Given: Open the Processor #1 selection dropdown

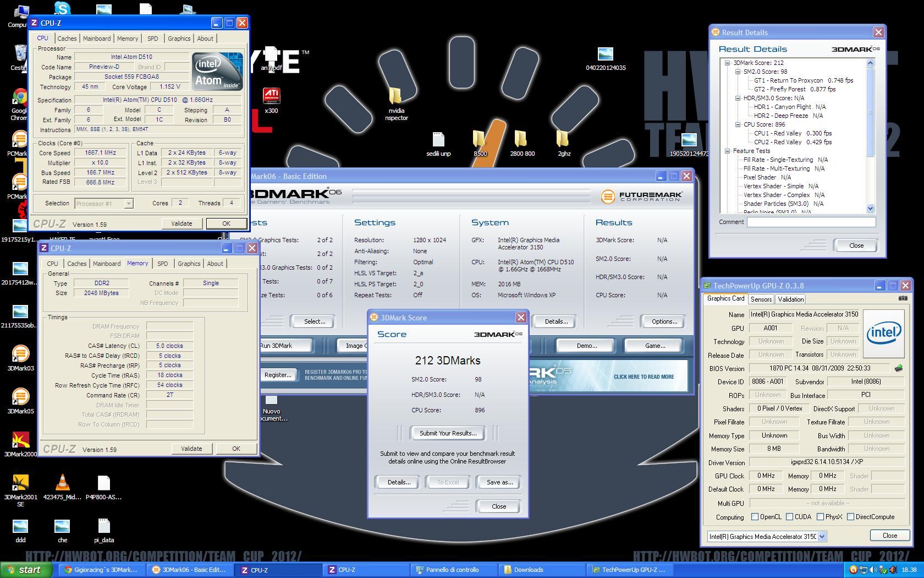Looking at the screenshot, I should (128, 204).
